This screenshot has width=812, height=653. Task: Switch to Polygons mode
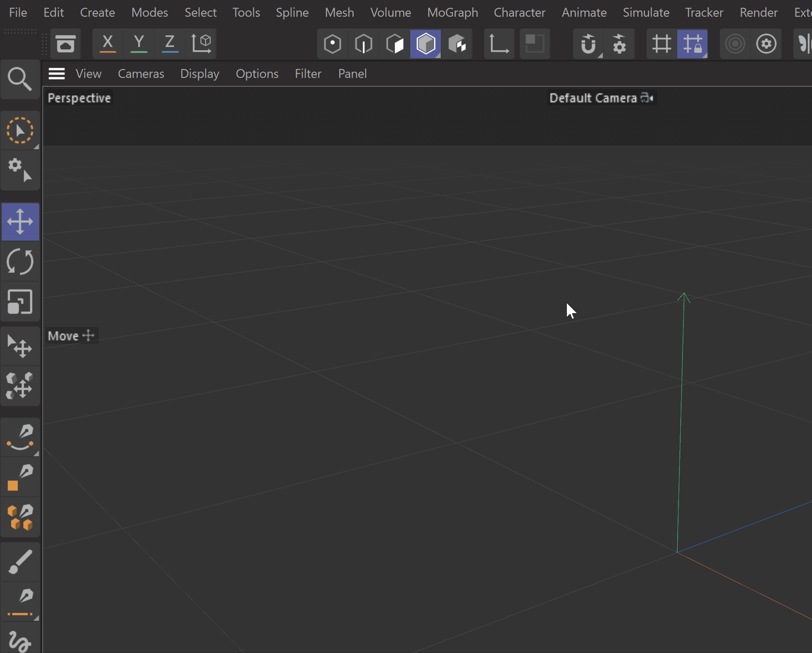coord(395,44)
